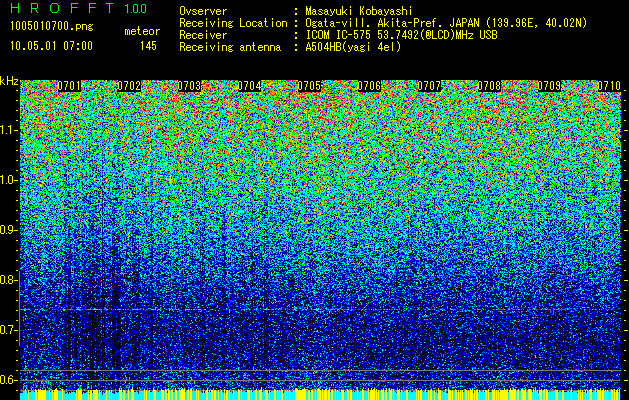This screenshot has width=629, height=400.
Task: Click the 1.1 frequency axis label
Action: point(9,130)
